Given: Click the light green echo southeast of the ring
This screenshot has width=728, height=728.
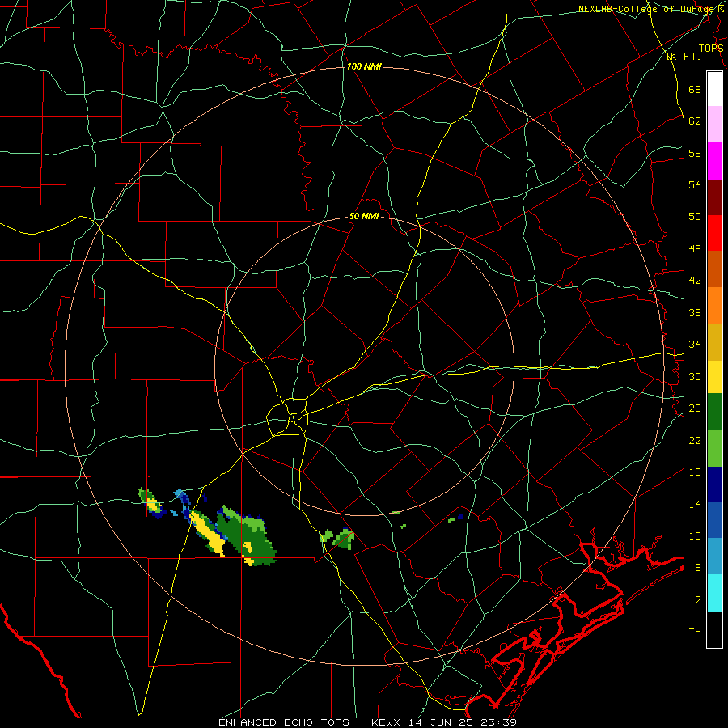Looking at the screenshot, I should pos(345,539).
